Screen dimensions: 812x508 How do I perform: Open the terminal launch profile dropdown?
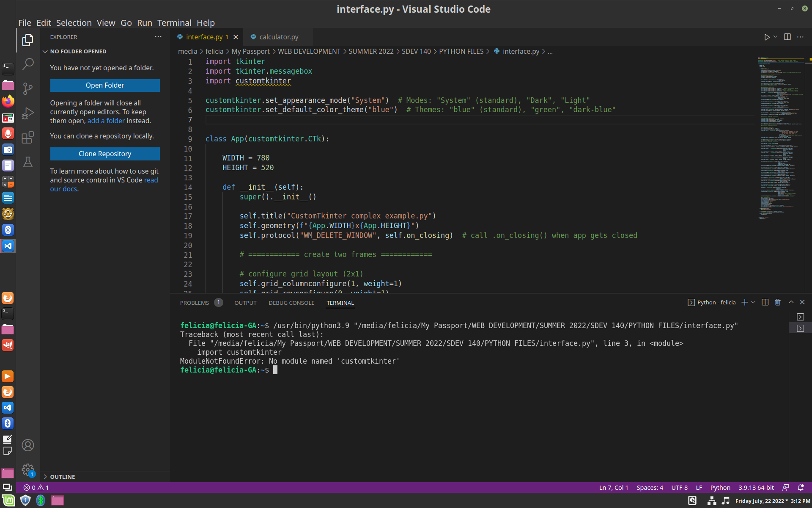(752, 302)
